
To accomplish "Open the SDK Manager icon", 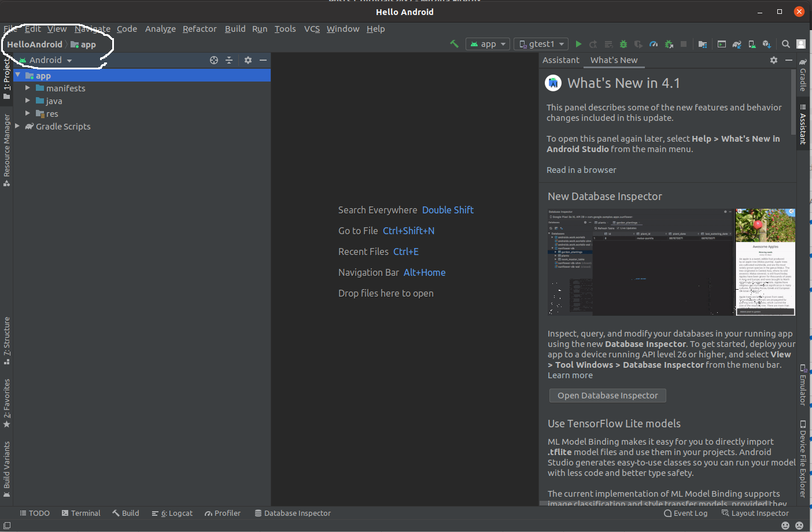I will coord(767,44).
